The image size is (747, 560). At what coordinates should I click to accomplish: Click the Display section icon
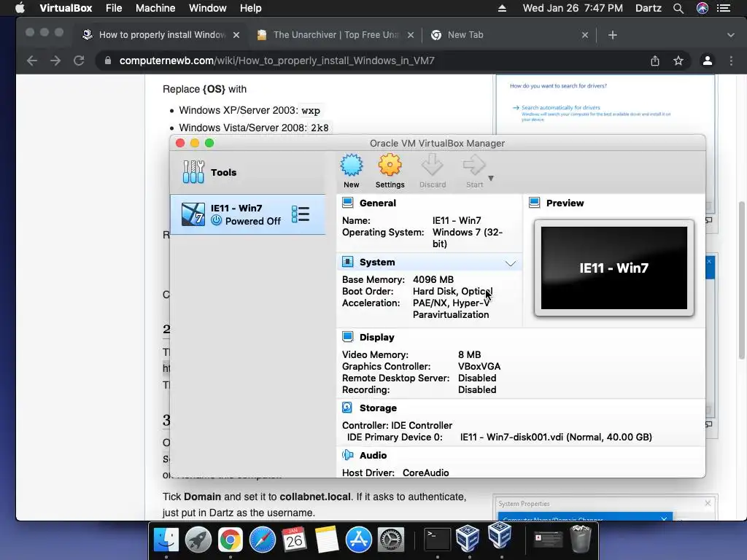(x=348, y=337)
